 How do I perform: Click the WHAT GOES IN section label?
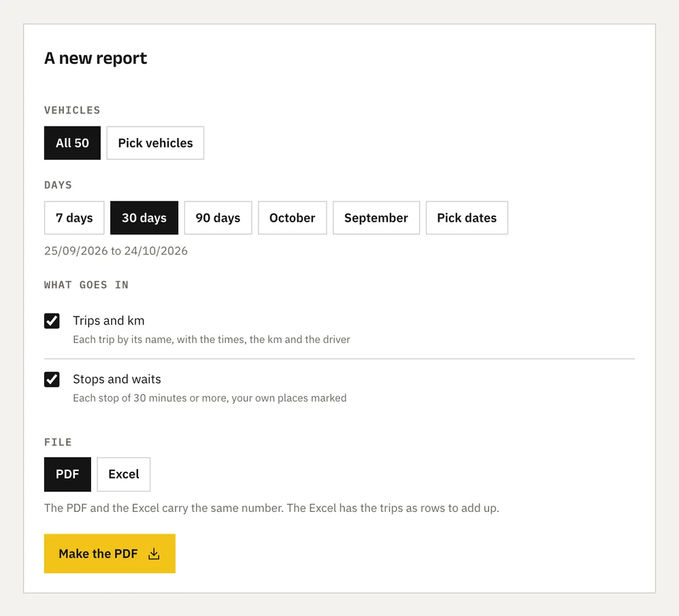click(86, 285)
